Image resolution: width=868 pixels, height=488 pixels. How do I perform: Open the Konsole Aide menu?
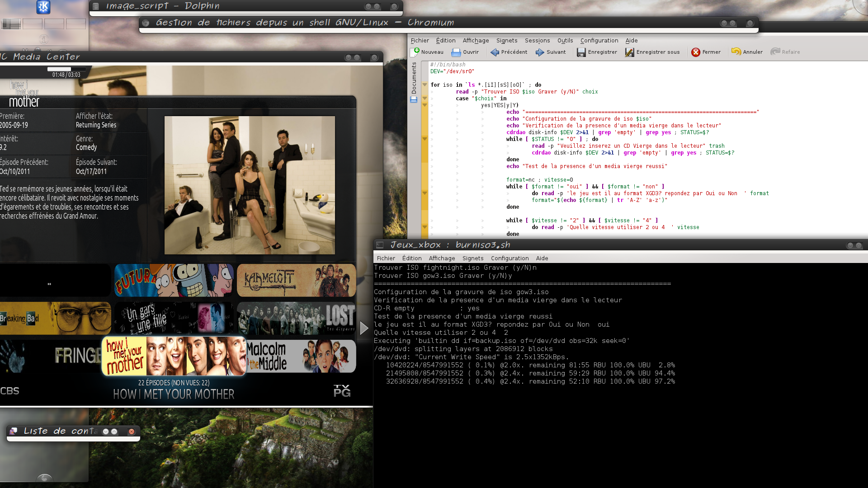(542, 258)
